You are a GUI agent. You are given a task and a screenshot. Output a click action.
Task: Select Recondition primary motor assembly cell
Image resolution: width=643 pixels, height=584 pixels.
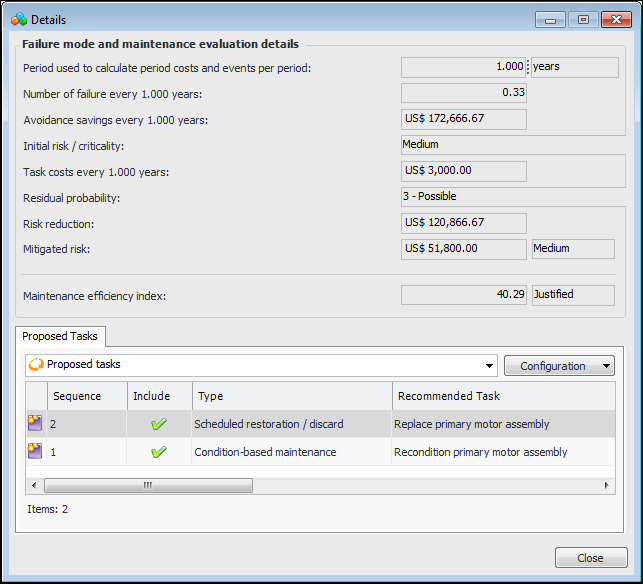pos(504,452)
